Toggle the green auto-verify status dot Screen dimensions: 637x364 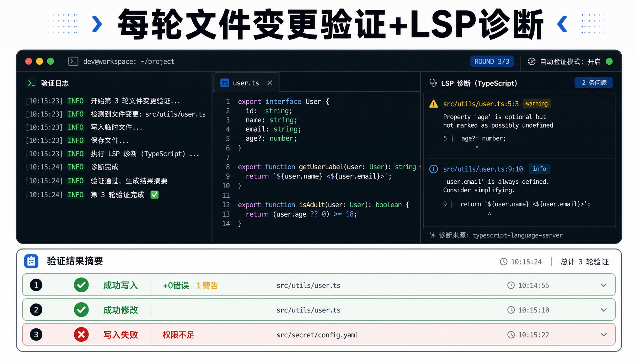pos(609,61)
